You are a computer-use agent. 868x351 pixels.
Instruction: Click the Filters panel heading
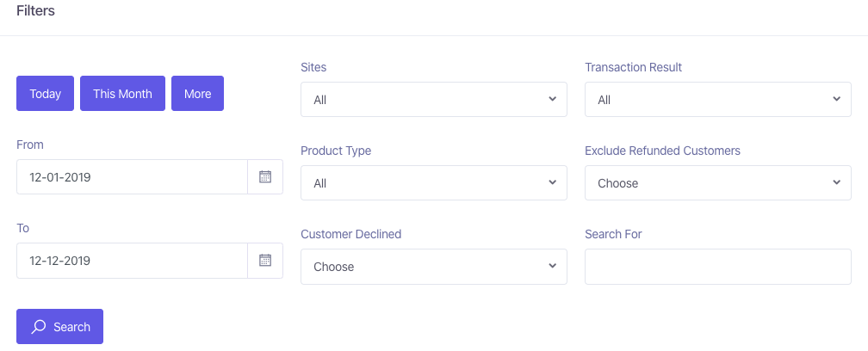click(35, 10)
